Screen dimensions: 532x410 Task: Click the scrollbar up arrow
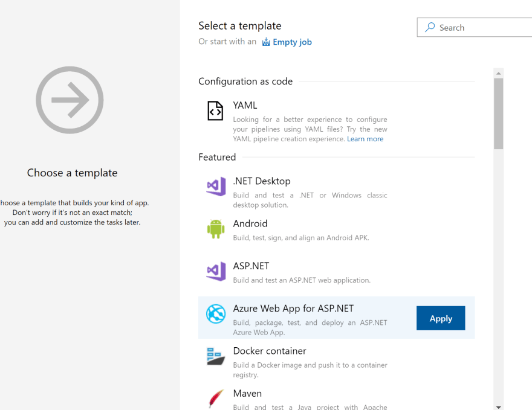tap(498, 73)
